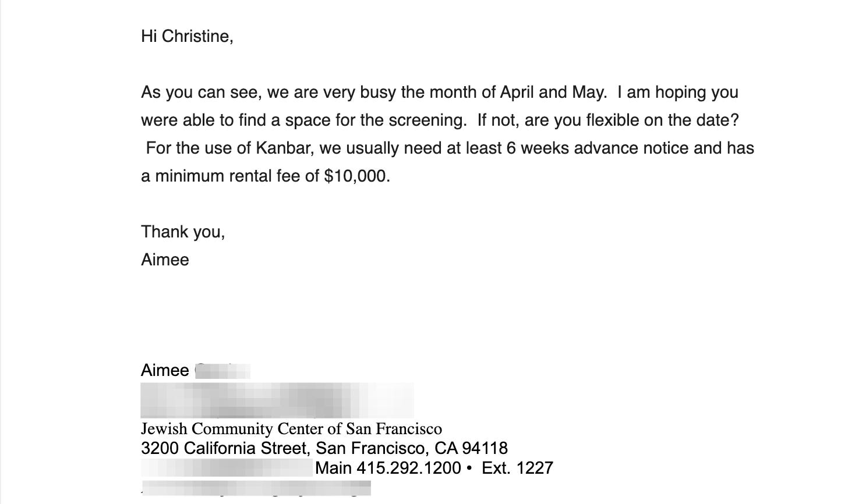Click the "Aimee" sign-off below Thank you
Viewport: 841px width, 504px height.
[165, 260]
